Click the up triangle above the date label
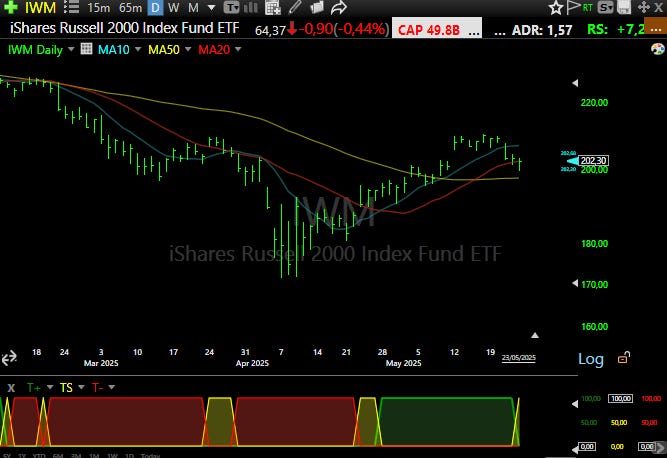 pyautogui.click(x=535, y=335)
